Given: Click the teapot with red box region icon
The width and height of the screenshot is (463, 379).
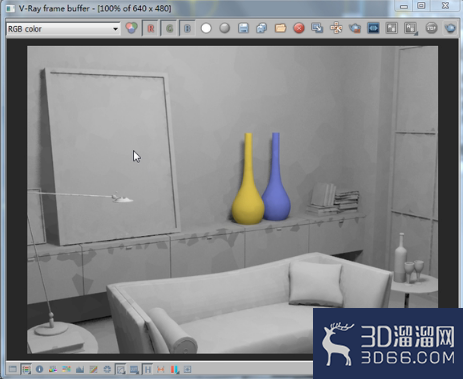Looking at the screenshot, I should (355, 28).
